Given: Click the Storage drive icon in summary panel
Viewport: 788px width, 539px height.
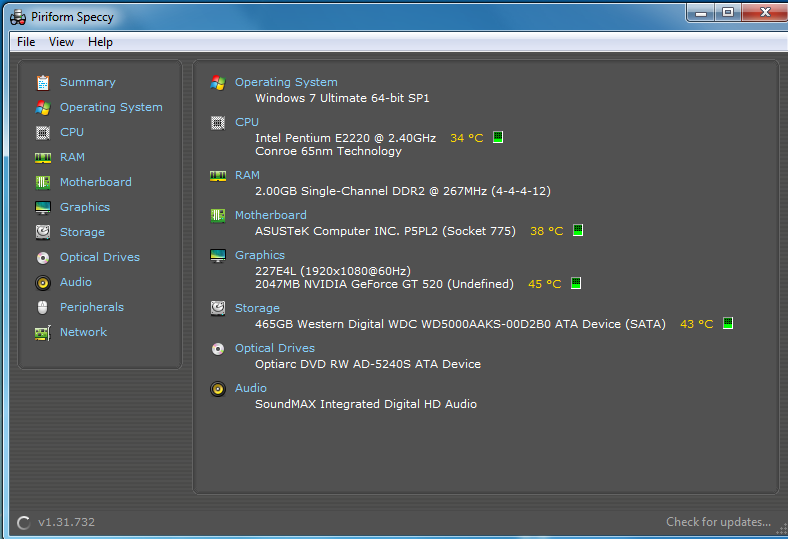Looking at the screenshot, I should [218, 308].
